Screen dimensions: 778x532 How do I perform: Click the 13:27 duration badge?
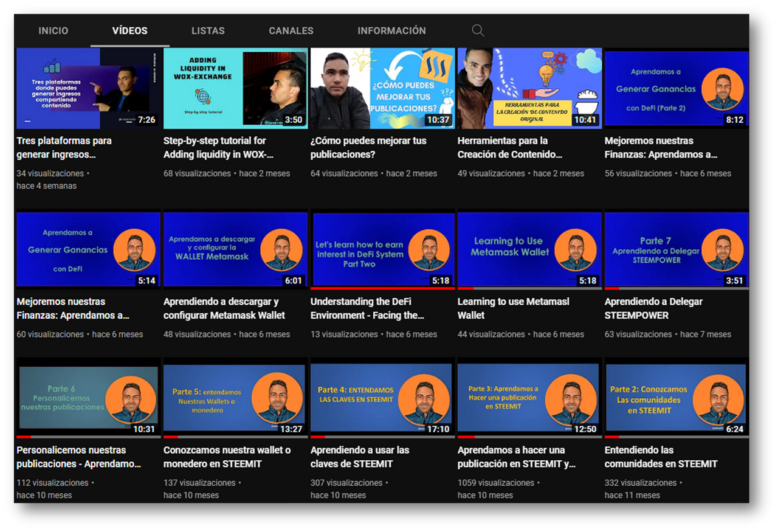click(x=291, y=429)
